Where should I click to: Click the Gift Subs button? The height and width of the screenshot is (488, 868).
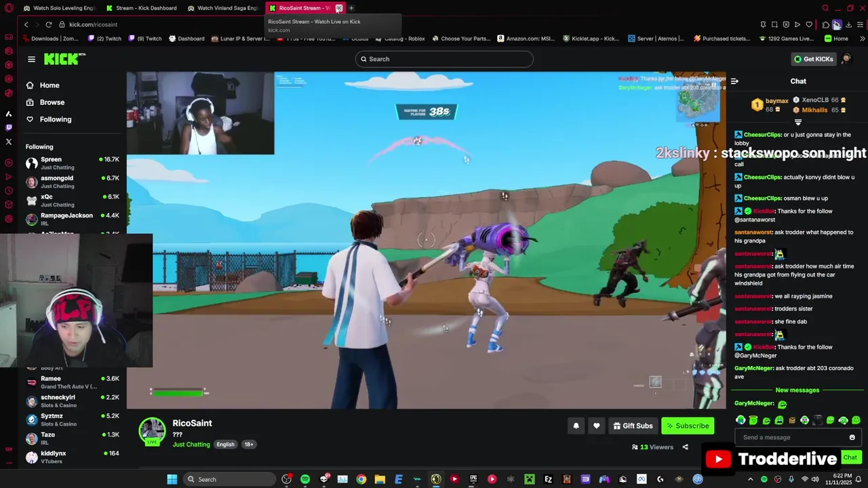[633, 426]
